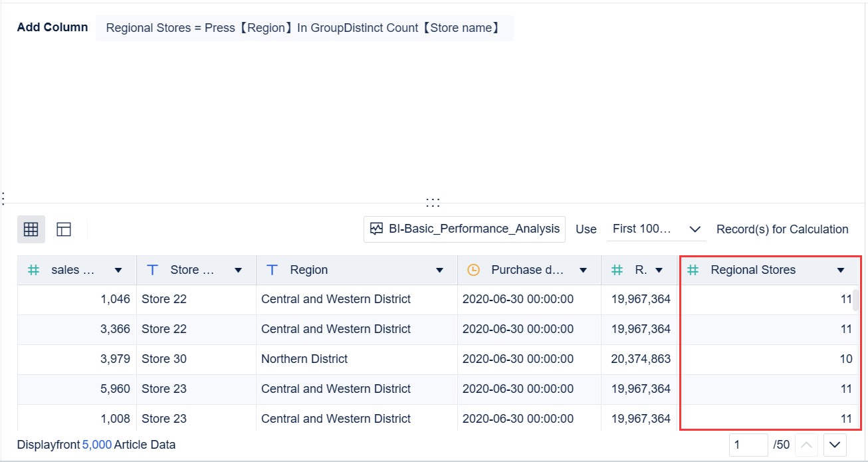Click the numeric icon on Regional Stores column

tap(693, 270)
